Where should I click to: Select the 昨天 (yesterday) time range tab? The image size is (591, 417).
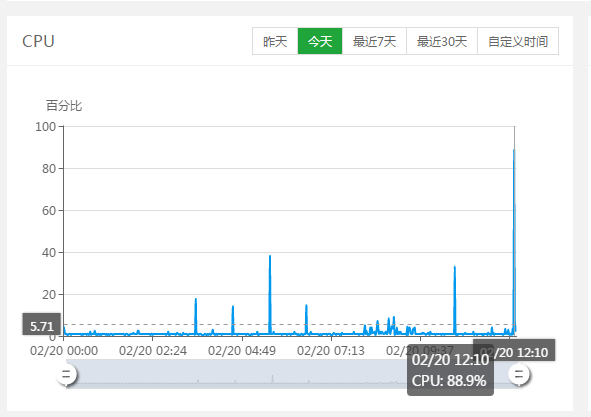click(275, 41)
